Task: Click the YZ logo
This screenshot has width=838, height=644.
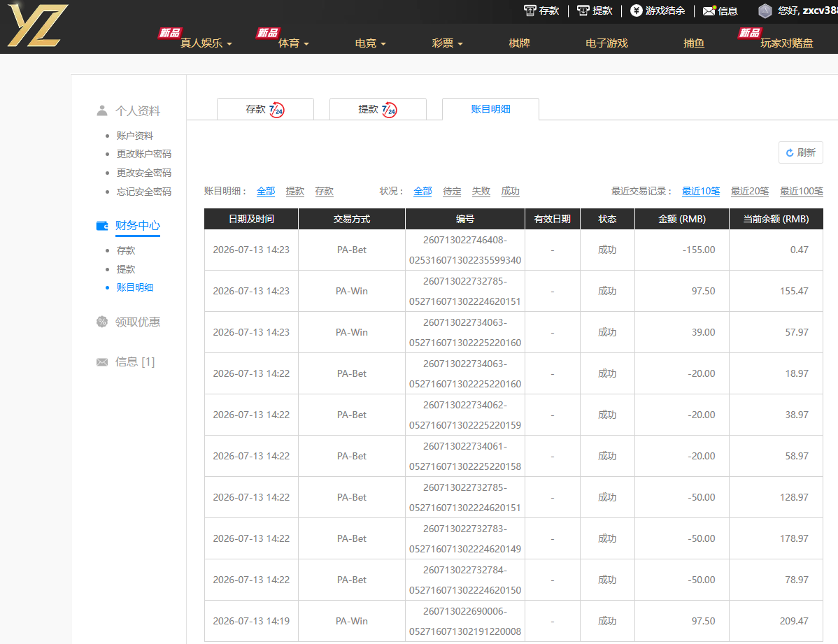Action: (38, 25)
